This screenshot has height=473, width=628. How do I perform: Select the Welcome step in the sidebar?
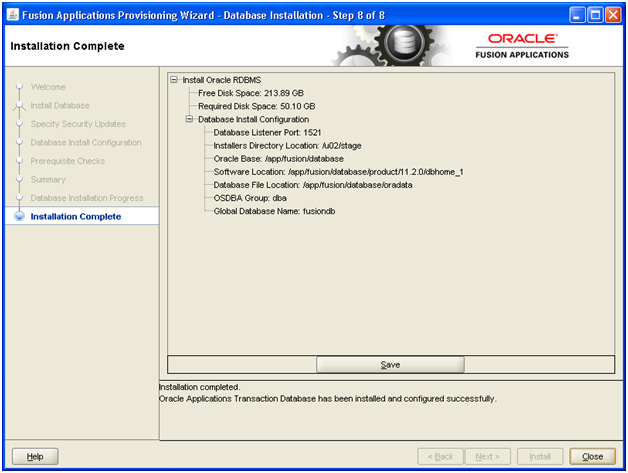tap(48, 87)
